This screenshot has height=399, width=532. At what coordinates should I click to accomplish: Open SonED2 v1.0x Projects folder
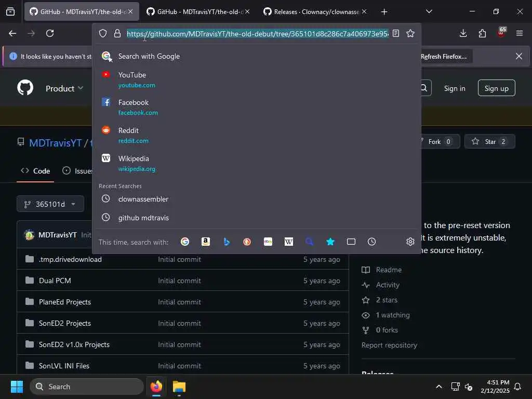pos(74,345)
